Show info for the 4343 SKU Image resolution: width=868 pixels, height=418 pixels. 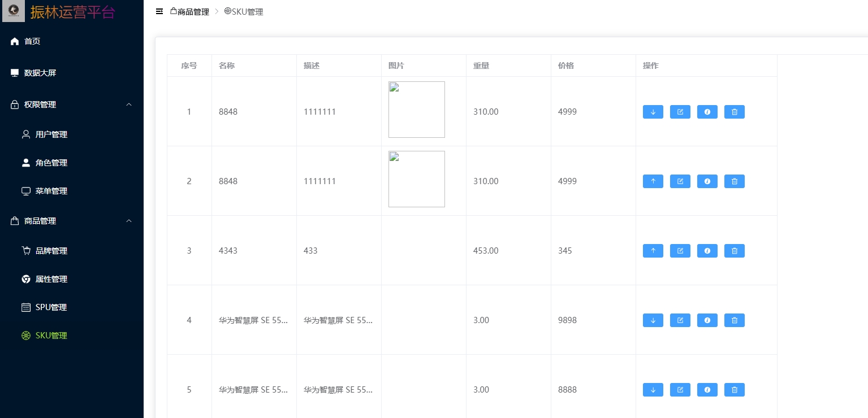click(707, 251)
